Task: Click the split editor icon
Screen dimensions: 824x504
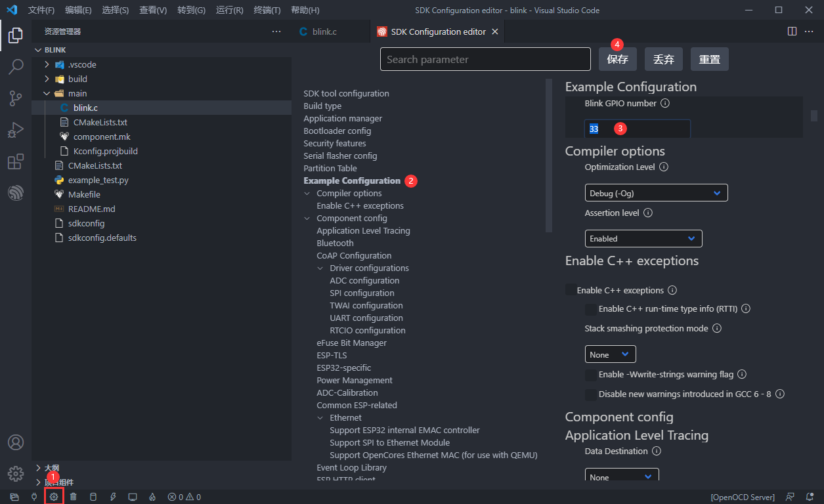Action: [x=792, y=31]
